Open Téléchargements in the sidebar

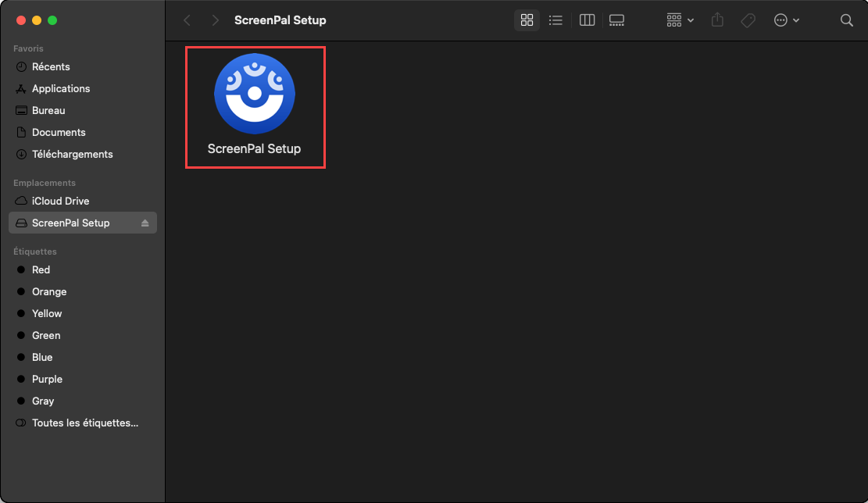[x=83, y=155]
